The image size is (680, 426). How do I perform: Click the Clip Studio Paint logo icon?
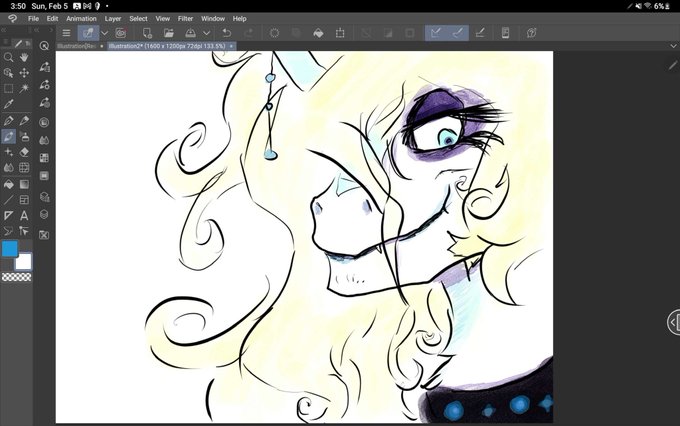(x=13, y=19)
